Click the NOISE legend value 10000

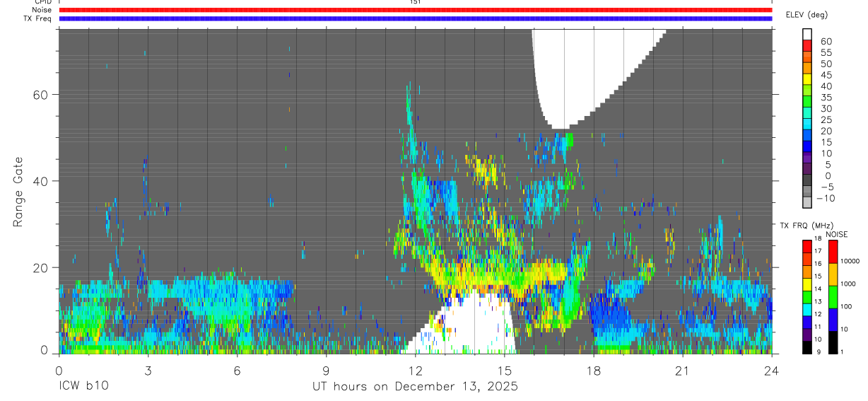850,261
